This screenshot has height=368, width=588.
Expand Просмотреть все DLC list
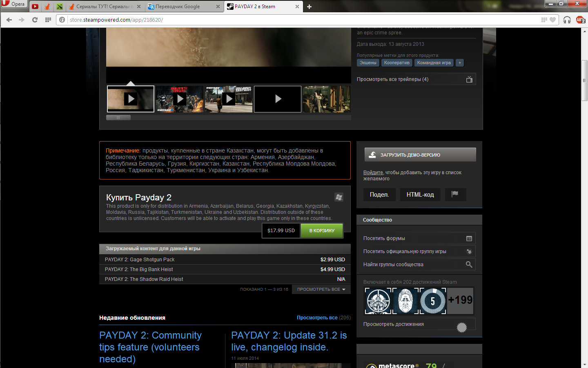pos(321,289)
